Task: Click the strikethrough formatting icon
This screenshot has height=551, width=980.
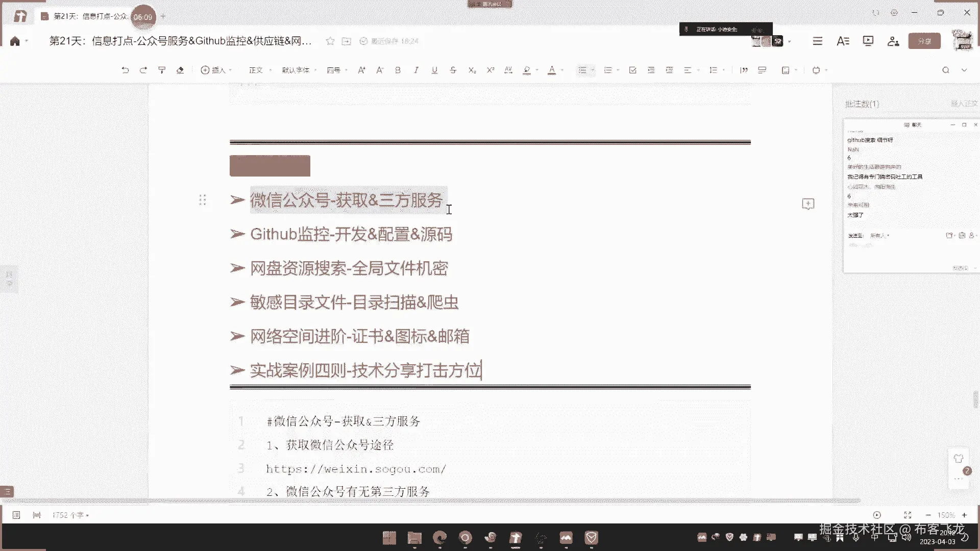Action: [453, 70]
